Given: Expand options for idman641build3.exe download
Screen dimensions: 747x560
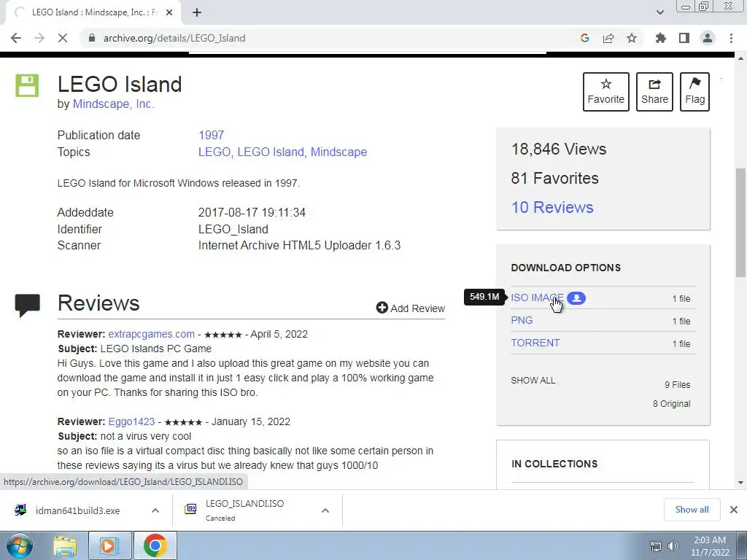Looking at the screenshot, I should tap(155, 510).
